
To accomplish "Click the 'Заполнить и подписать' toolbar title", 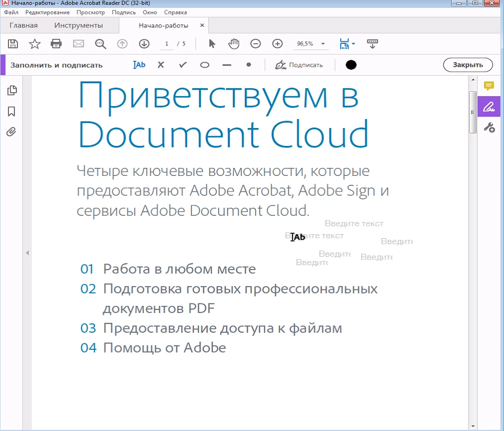I will coord(56,65).
